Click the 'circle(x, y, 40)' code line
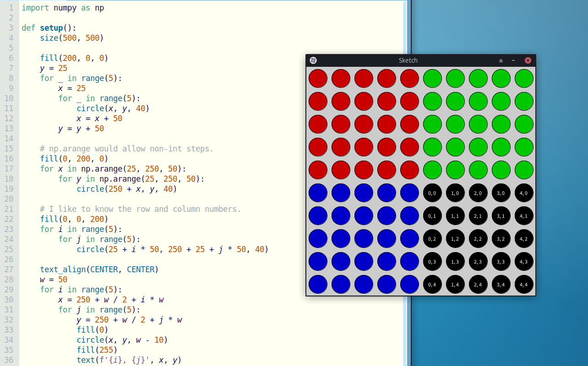This screenshot has height=366, width=588. (x=113, y=108)
